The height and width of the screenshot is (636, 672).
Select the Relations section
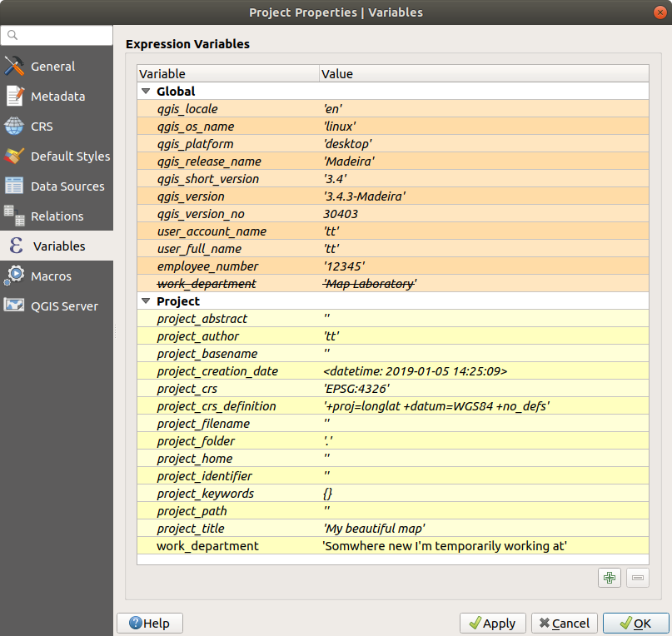57,216
